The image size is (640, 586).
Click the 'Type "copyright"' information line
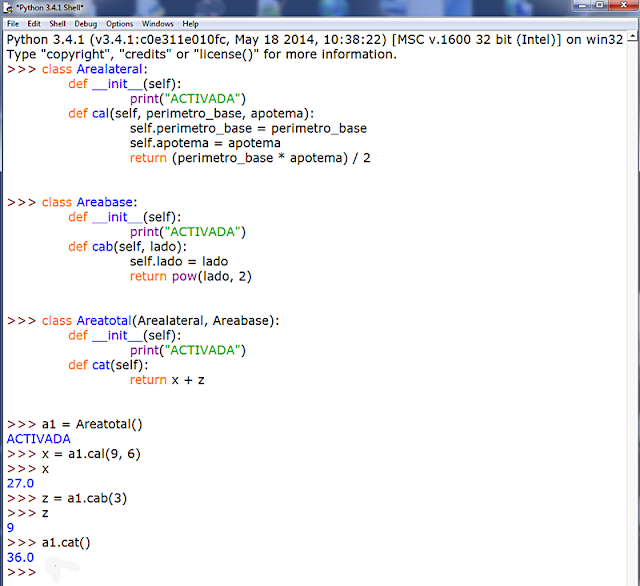202,54
